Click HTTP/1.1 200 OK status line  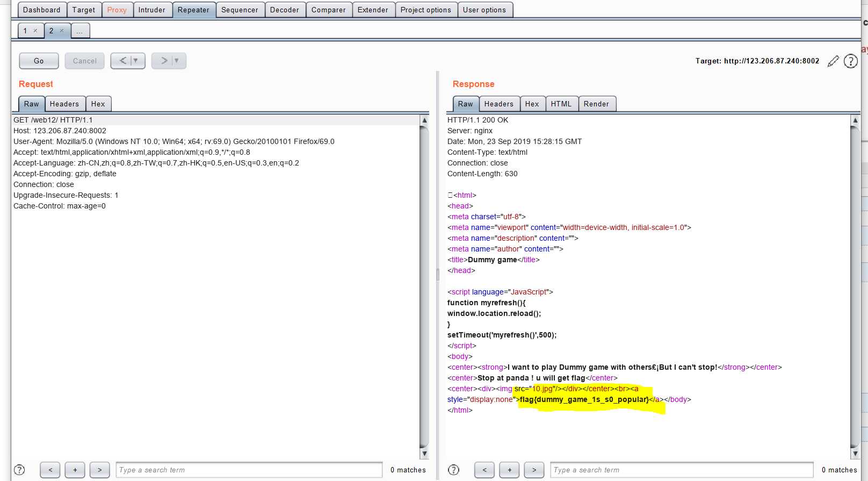(478, 120)
